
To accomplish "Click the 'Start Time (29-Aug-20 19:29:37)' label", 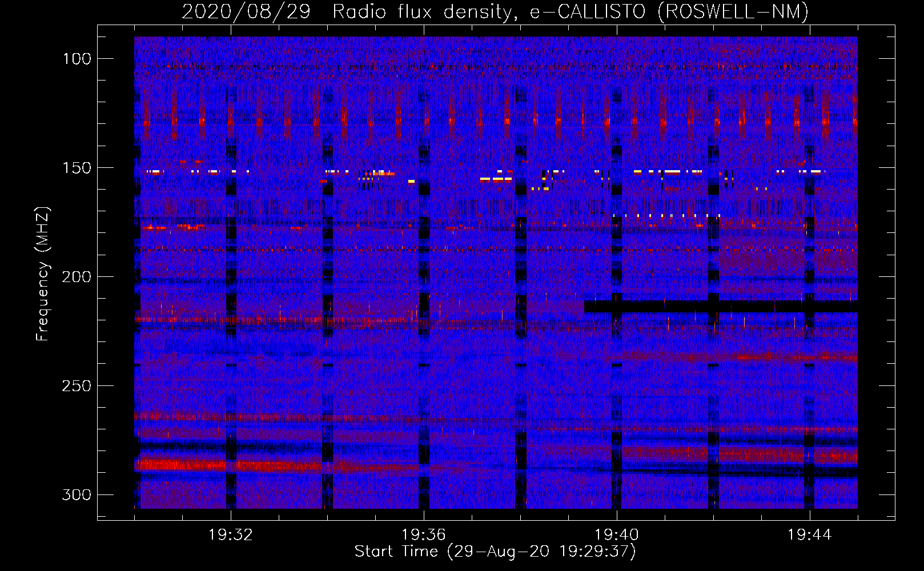I will pos(495,552).
